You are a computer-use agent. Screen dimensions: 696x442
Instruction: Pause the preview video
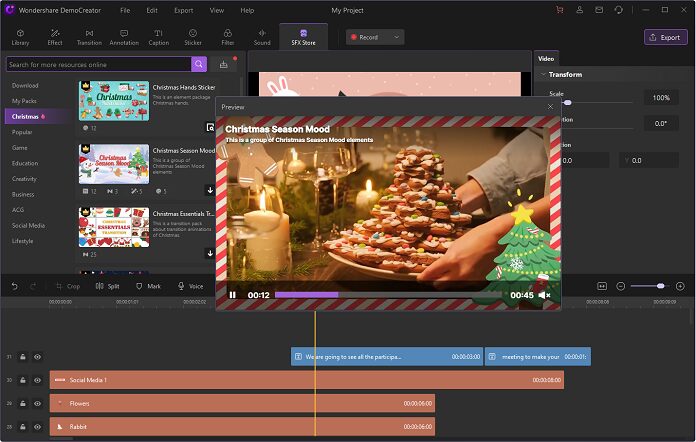click(233, 295)
